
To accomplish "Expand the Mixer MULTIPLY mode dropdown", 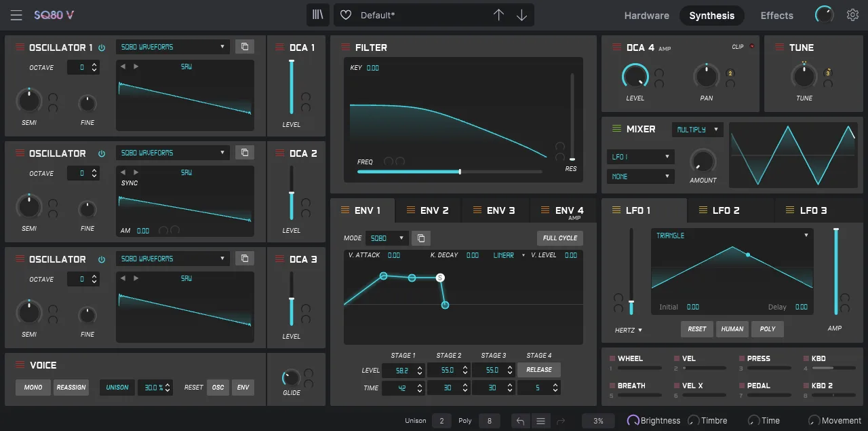I will (697, 129).
